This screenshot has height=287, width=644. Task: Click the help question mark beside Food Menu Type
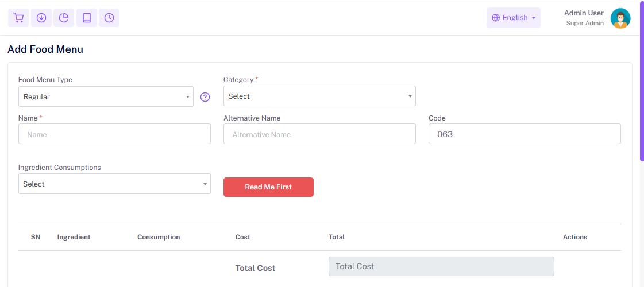pos(205,97)
